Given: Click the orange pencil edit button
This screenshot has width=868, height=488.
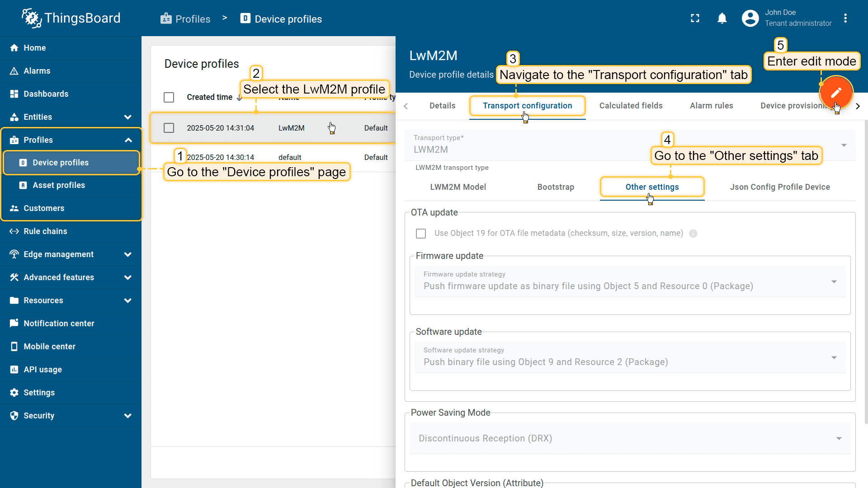Looking at the screenshot, I should pyautogui.click(x=836, y=92).
